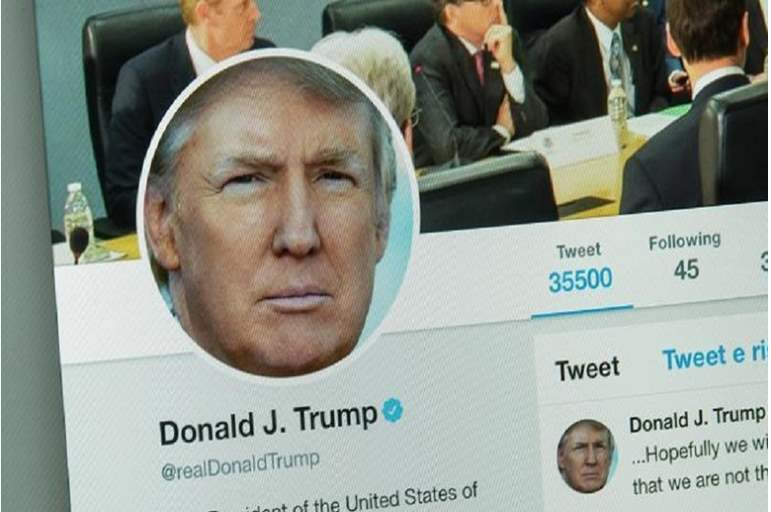The image size is (771, 512).
Task: Click the 45 following count number
Action: coord(686,270)
